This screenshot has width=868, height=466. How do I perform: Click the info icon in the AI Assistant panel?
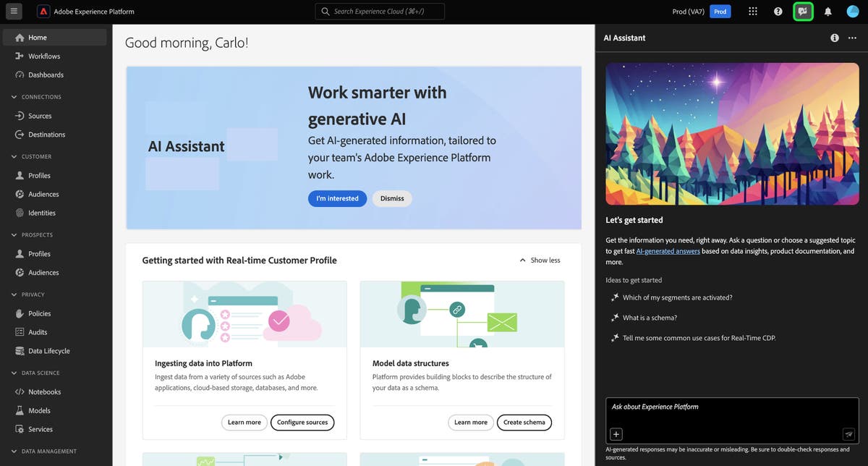point(834,38)
